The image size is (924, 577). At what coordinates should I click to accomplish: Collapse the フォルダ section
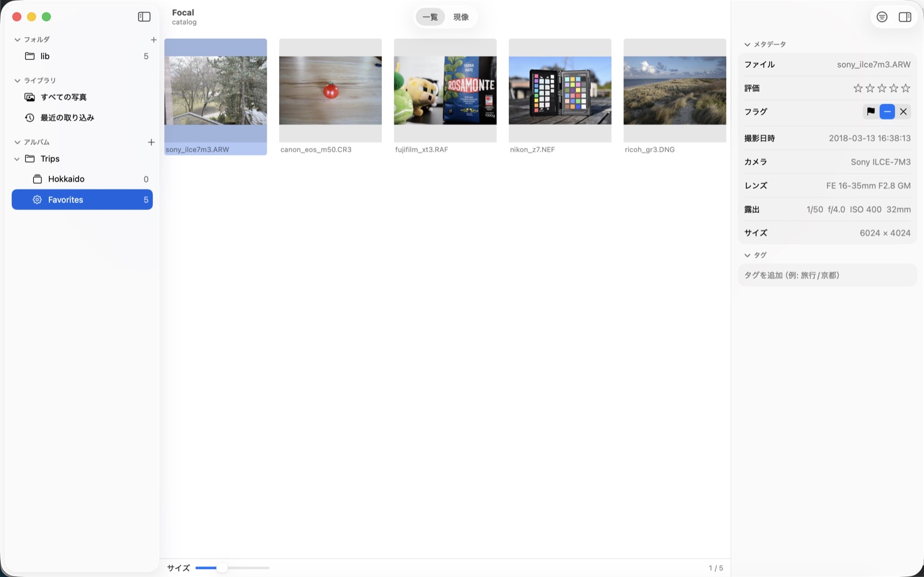click(x=17, y=40)
